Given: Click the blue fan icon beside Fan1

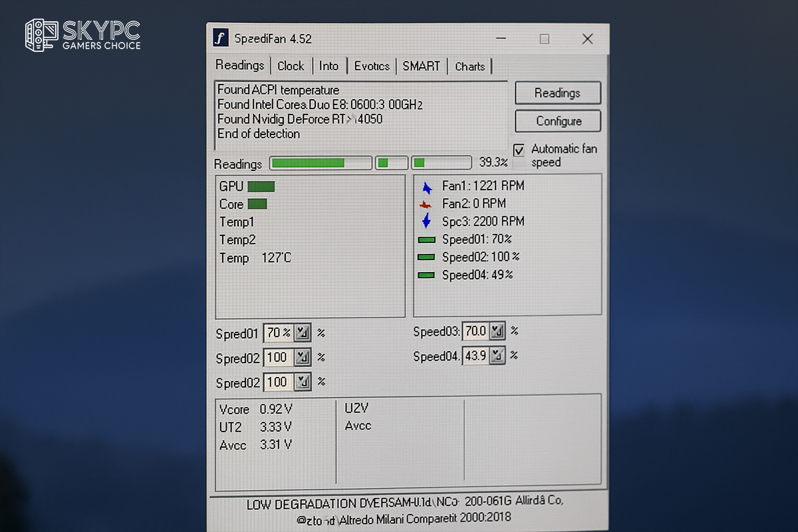Looking at the screenshot, I should click(x=427, y=187).
